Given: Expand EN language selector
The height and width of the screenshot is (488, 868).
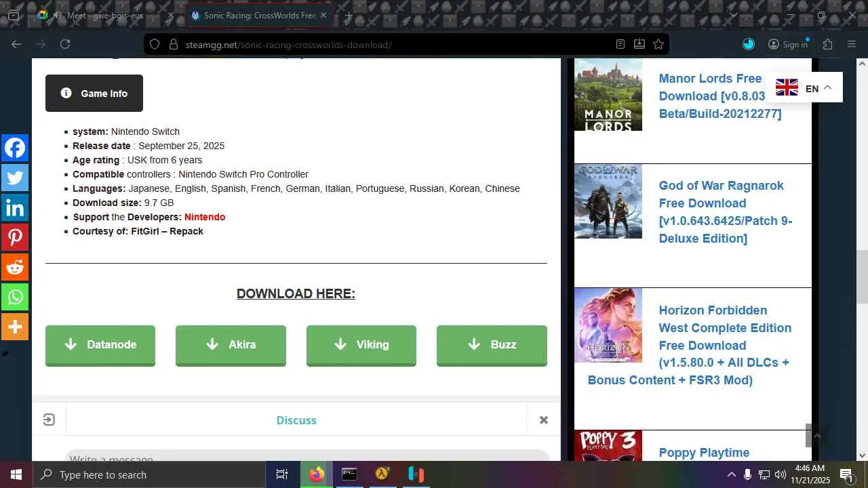Looking at the screenshot, I should 804,87.
